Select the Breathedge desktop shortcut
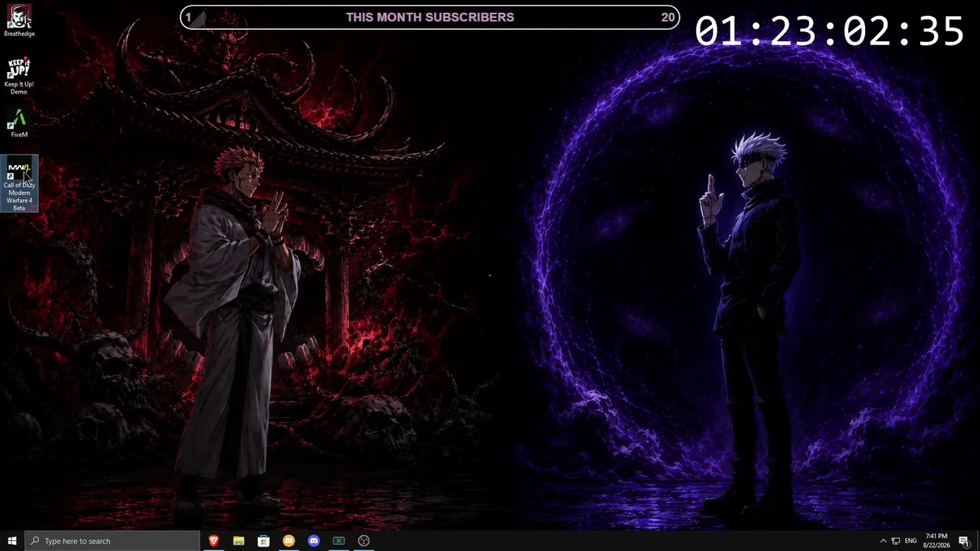Screen dimensions: 980x551 [19, 21]
